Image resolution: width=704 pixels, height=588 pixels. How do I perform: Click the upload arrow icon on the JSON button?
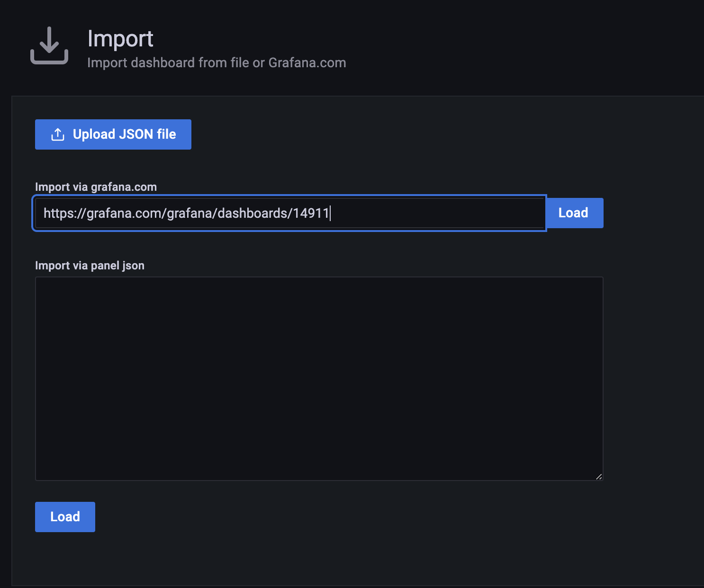click(x=58, y=134)
